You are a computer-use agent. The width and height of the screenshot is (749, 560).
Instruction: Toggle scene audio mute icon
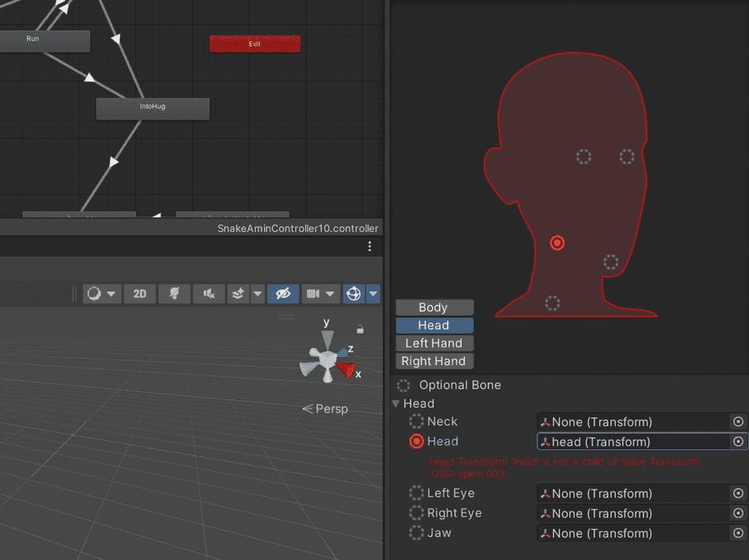coord(208,294)
